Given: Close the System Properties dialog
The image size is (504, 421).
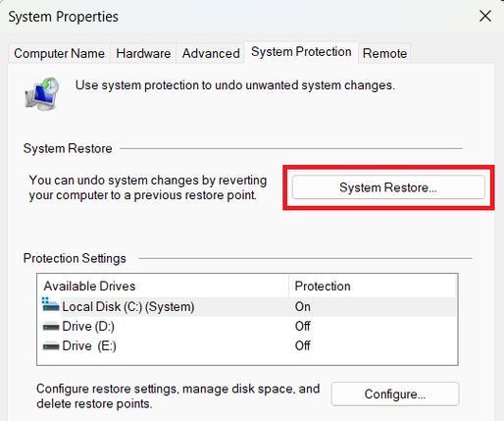Looking at the screenshot, I should click(x=485, y=16).
